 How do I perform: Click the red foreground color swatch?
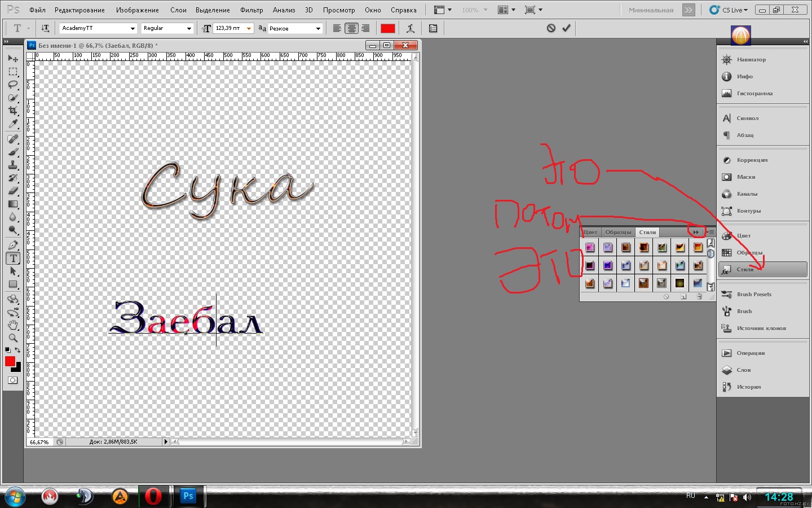click(10, 361)
